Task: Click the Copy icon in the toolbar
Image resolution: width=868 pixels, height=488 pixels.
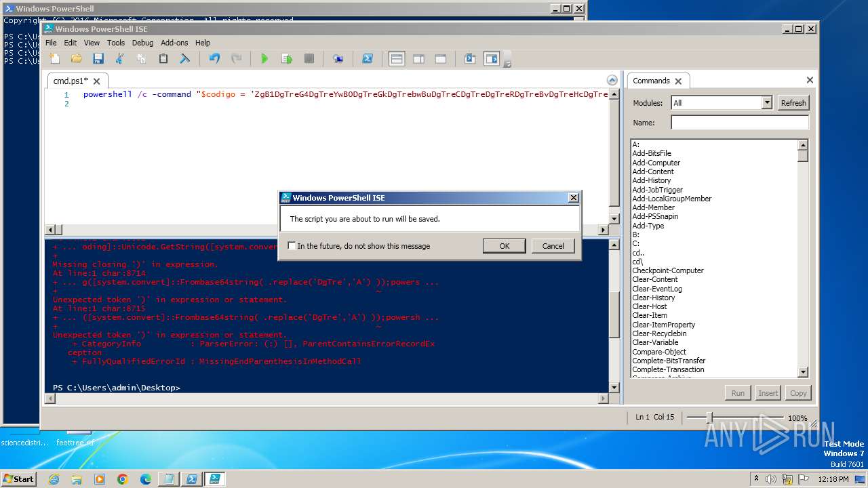Action: pyautogui.click(x=142, y=59)
